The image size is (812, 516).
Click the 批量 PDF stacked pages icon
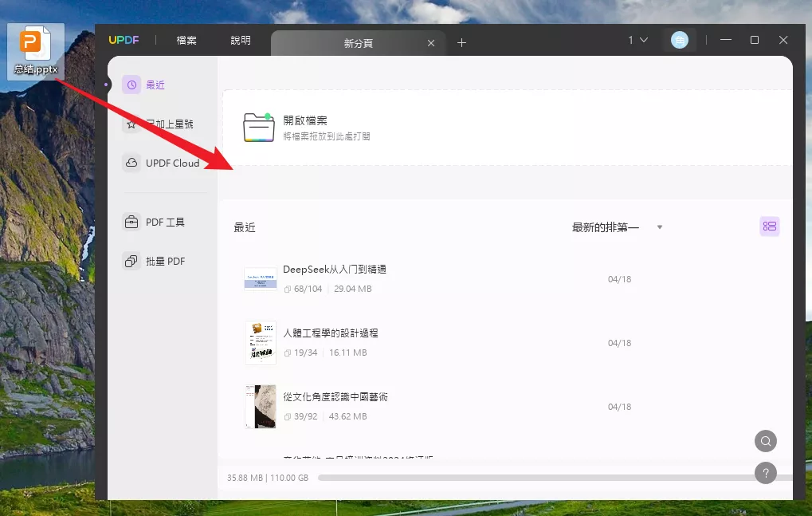(x=131, y=261)
